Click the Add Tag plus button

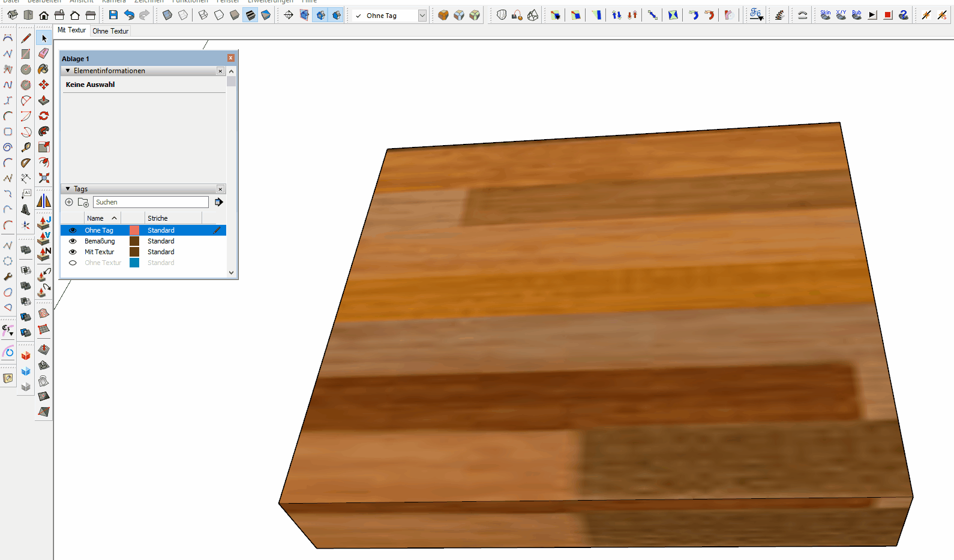69,202
